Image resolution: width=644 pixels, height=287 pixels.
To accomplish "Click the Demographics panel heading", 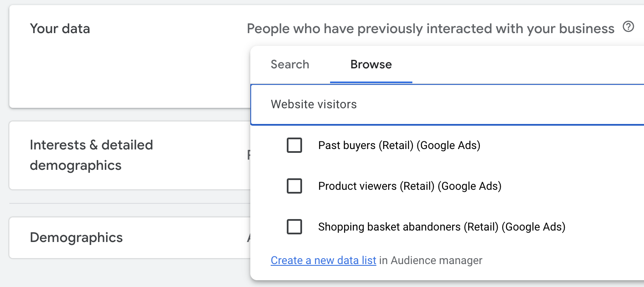I will [76, 238].
